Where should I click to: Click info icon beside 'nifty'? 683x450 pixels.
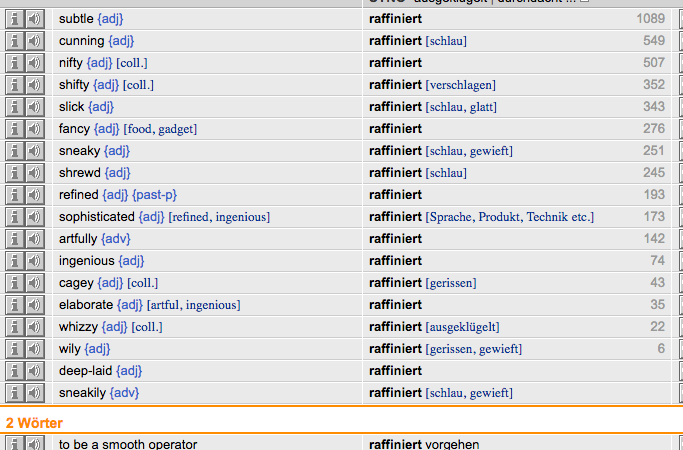click(x=14, y=63)
